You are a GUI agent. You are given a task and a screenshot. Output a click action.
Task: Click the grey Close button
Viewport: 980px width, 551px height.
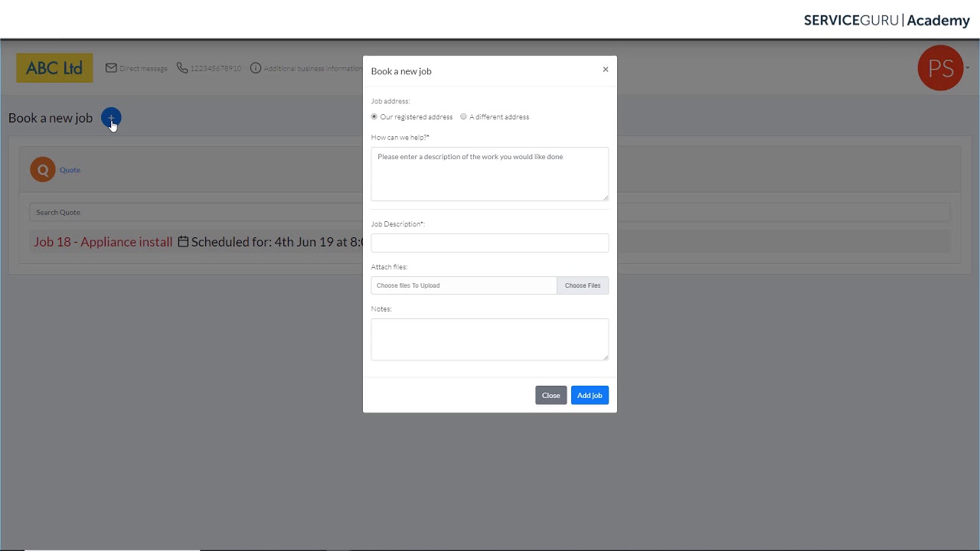551,396
